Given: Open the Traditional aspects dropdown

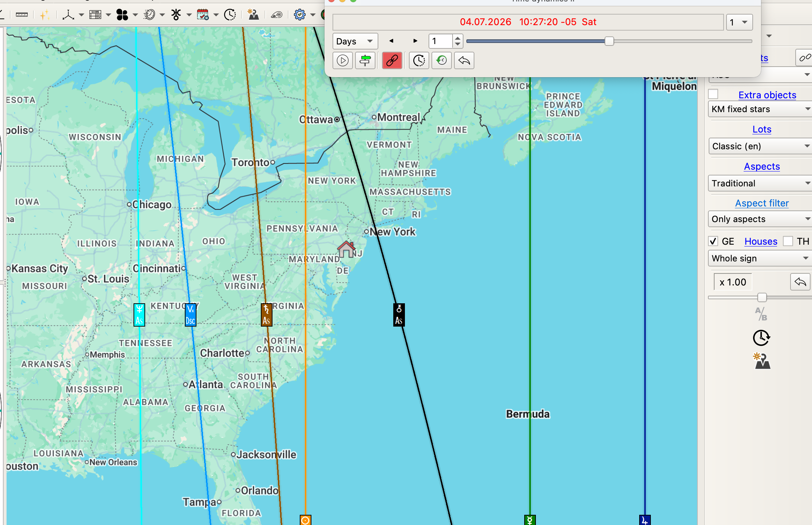Looking at the screenshot, I should [x=760, y=183].
